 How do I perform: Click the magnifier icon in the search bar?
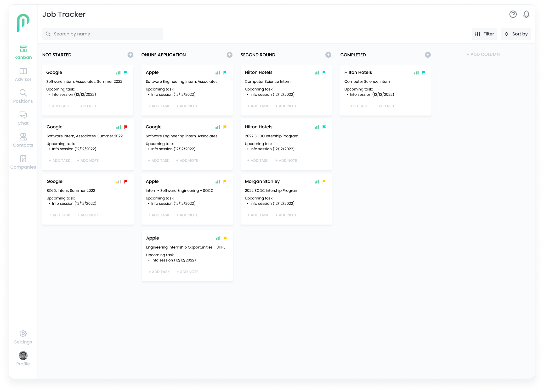pyautogui.click(x=48, y=34)
